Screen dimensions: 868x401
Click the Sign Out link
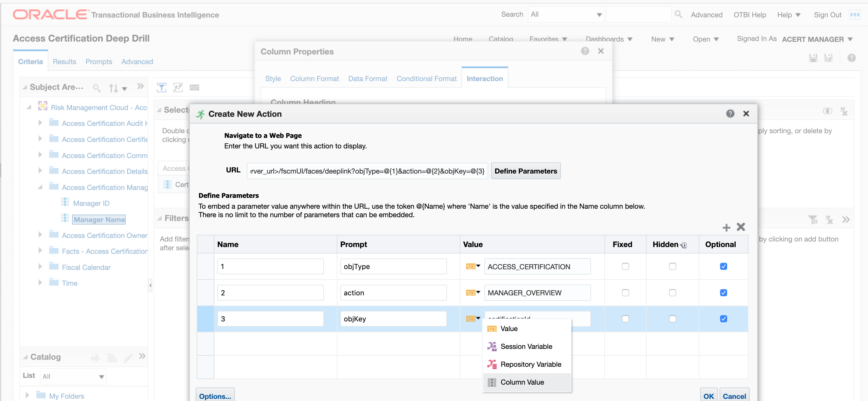click(827, 15)
